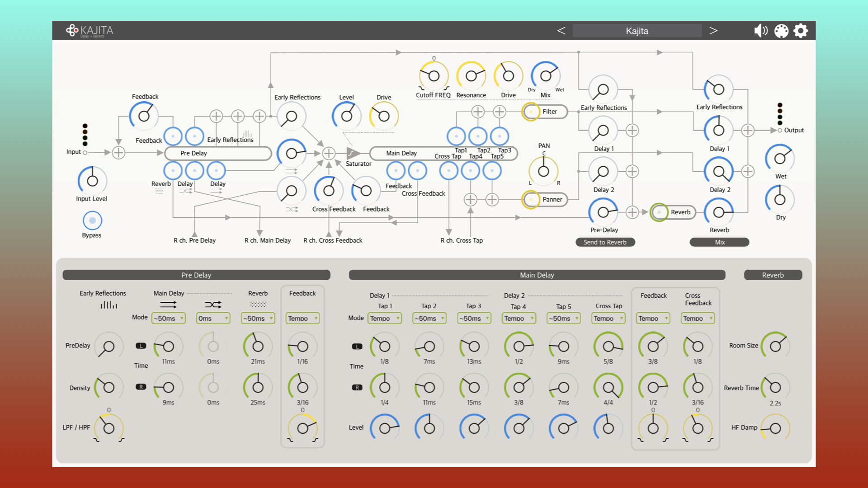Adjust the Wet output knob
This screenshot has width=868, height=488.
coord(780,159)
